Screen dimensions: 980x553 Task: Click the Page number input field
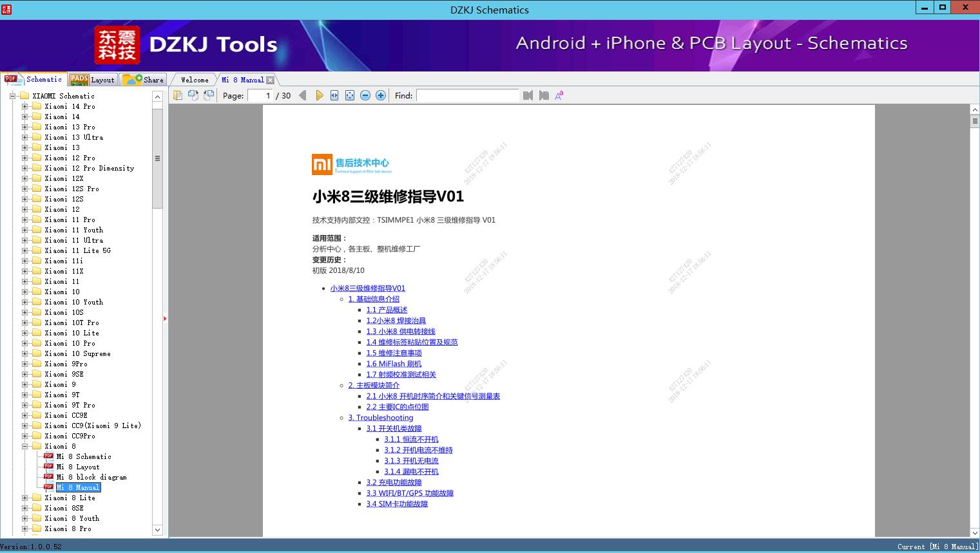click(260, 95)
